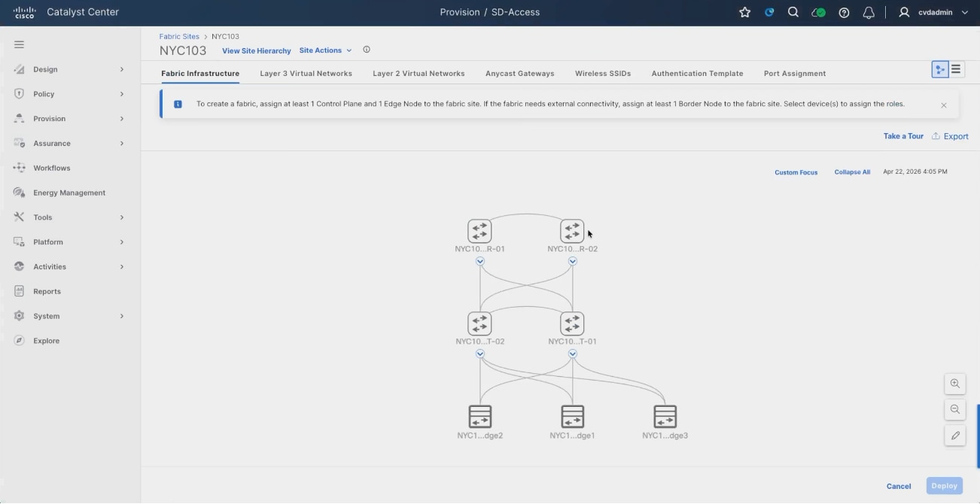
Task: Switch to Wireless SSIDs tab
Action: coord(603,74)
